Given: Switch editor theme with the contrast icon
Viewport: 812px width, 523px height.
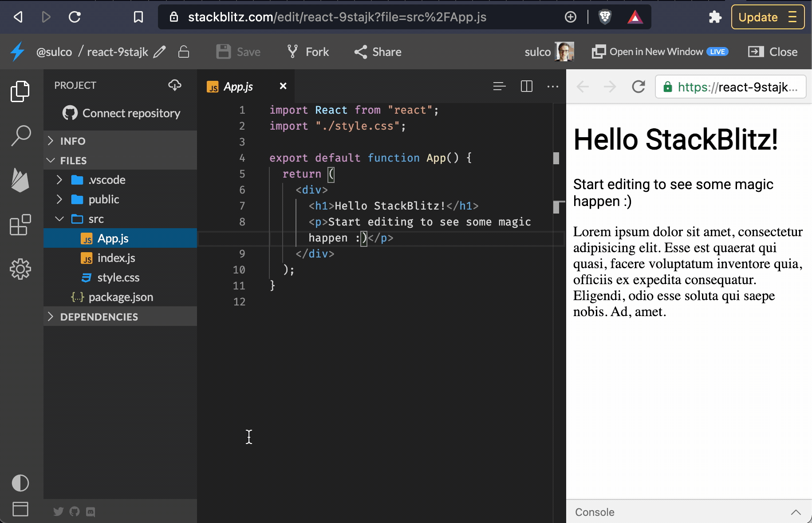Looking at the screenshot, I should click(20, 483).
